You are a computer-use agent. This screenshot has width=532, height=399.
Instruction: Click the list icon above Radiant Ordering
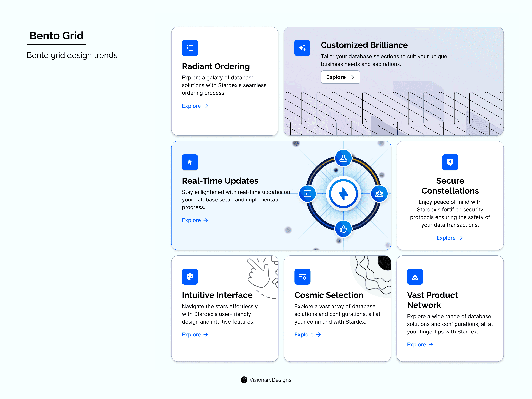point(190,48)
